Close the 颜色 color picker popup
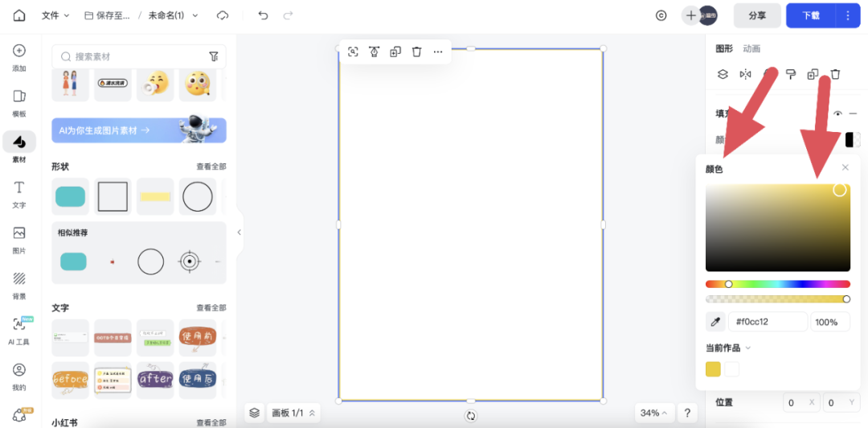 [845, 167]
